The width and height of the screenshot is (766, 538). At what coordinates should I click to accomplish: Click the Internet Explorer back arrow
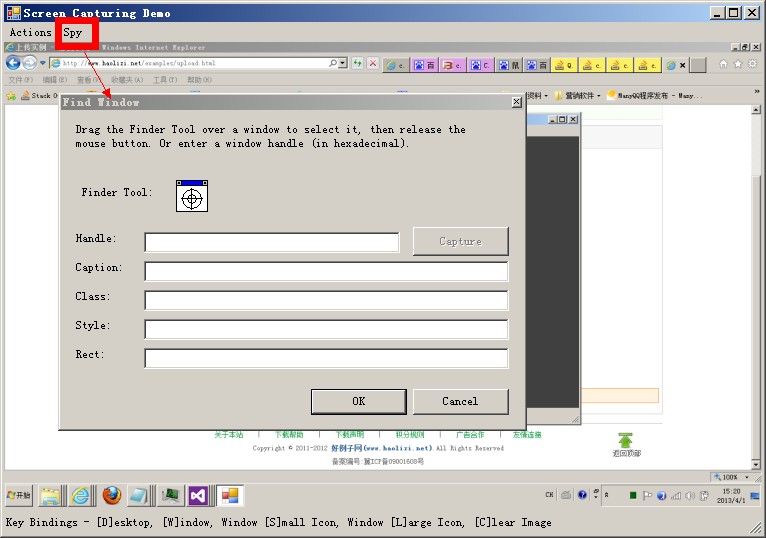13,63
